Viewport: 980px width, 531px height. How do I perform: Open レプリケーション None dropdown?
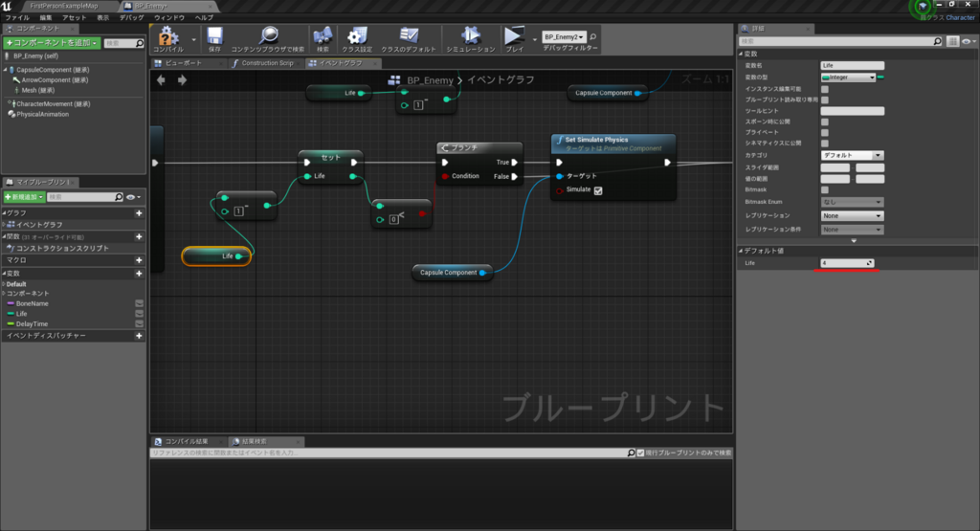tap(852, 215)
